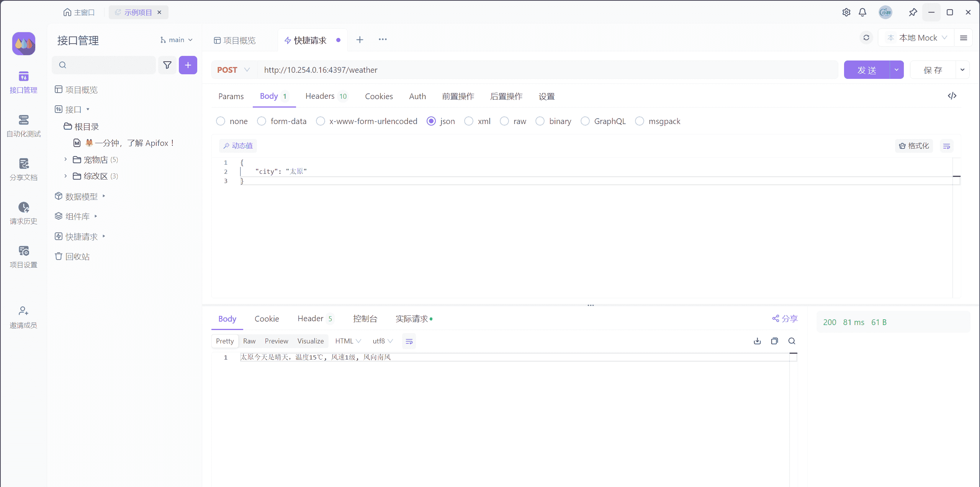Screen dimensions: 980x487
Task: Open the 分享文档 sidebar panel
Action: tap(23, 169)
